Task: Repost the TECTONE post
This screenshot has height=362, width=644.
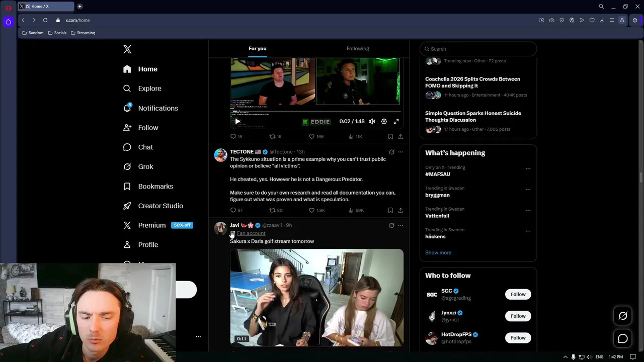Action: (x=276, y=210)
